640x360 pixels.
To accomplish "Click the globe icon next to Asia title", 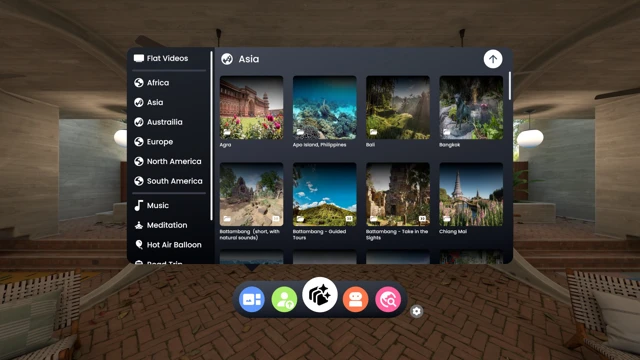I will tap(227, 59).
